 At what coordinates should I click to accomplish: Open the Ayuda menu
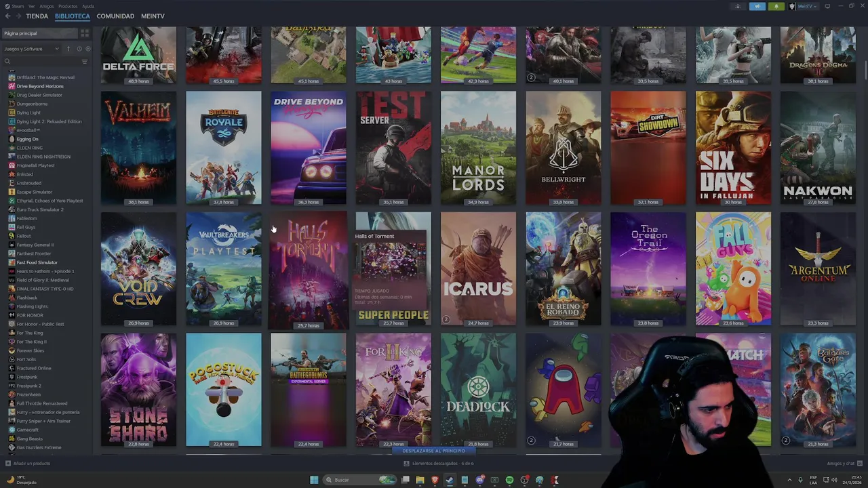[88, 6]
